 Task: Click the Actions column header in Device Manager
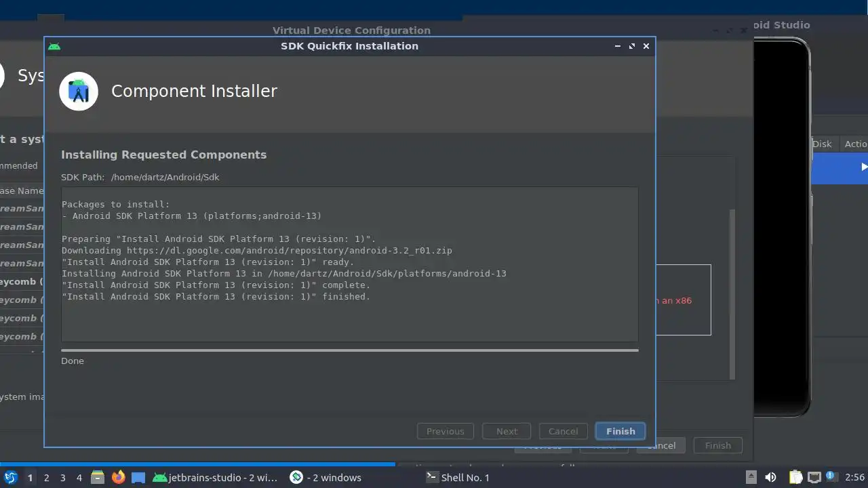856,144
